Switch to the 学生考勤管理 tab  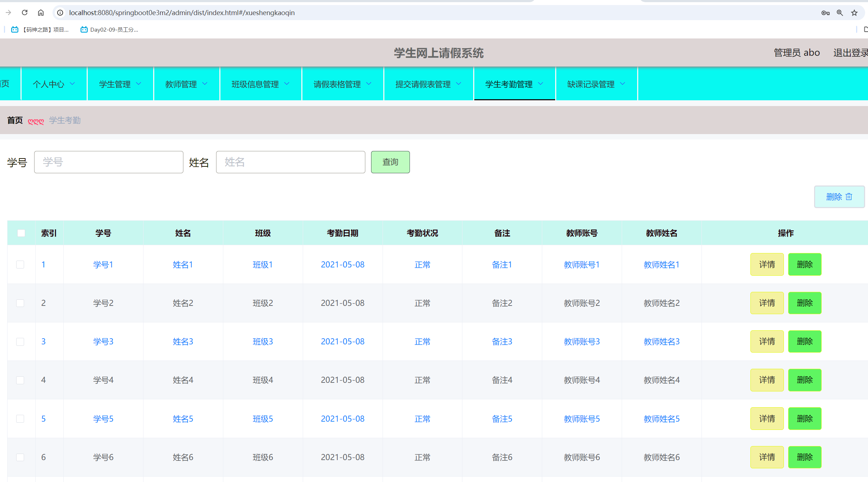514,84
